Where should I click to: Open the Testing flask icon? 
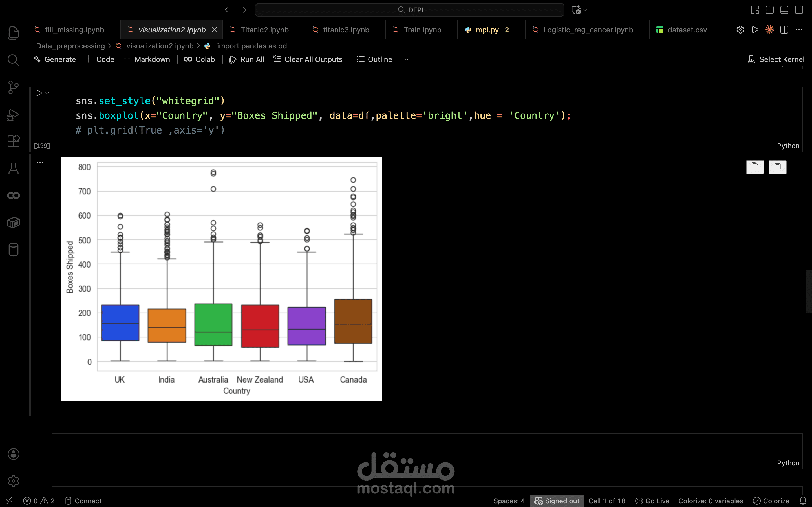click(14, 168)
